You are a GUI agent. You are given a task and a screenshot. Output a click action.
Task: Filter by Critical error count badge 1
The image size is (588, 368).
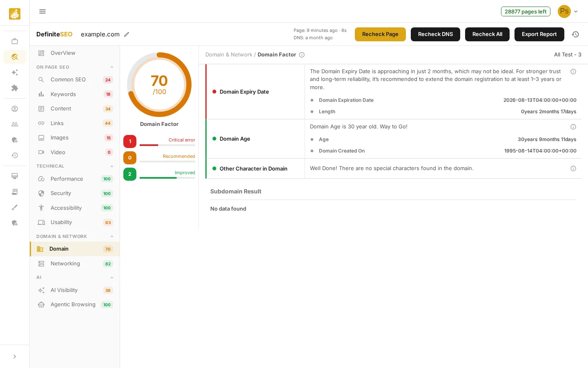(x=130, y=141)
